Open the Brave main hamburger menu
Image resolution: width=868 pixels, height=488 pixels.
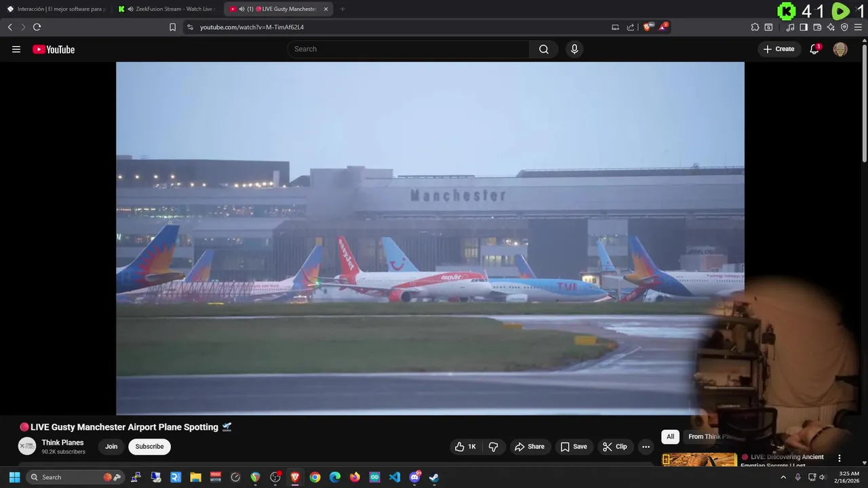coord(859,27)
